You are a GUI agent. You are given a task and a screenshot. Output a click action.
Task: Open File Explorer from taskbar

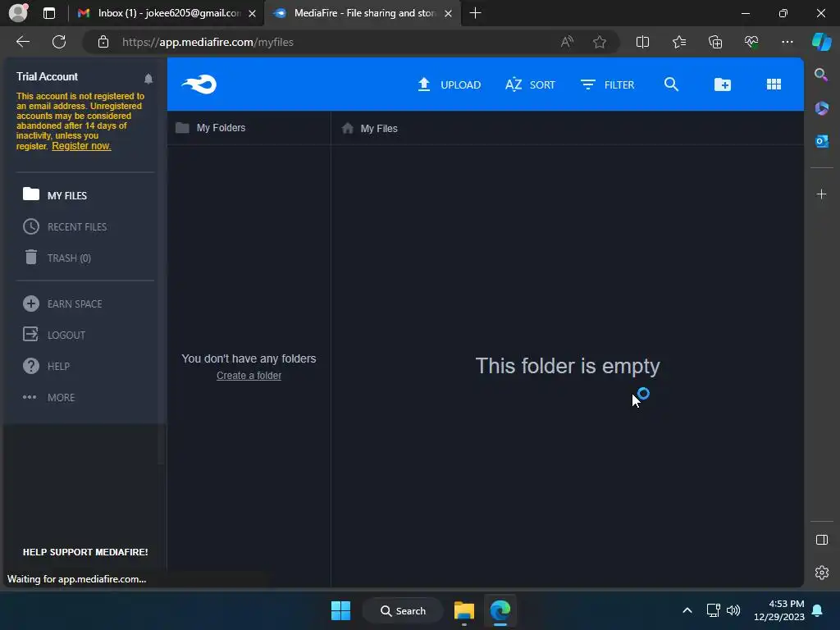464,610
